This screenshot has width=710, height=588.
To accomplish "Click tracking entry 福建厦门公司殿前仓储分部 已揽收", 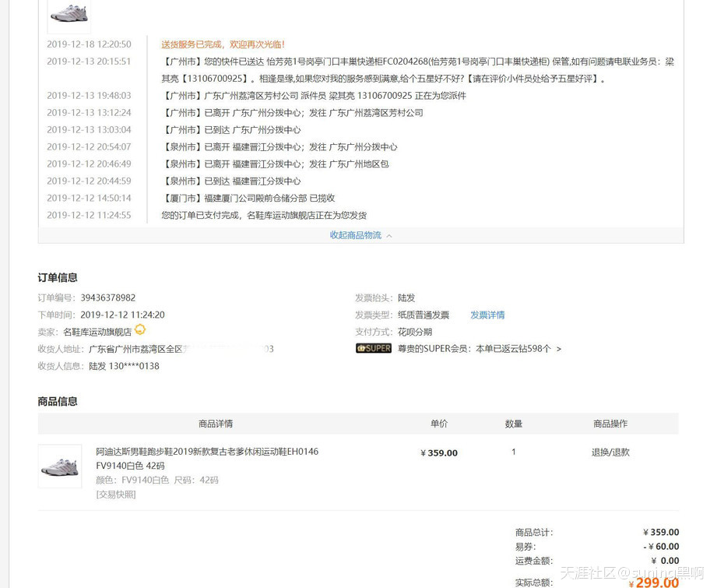I will tap(248, 198).
